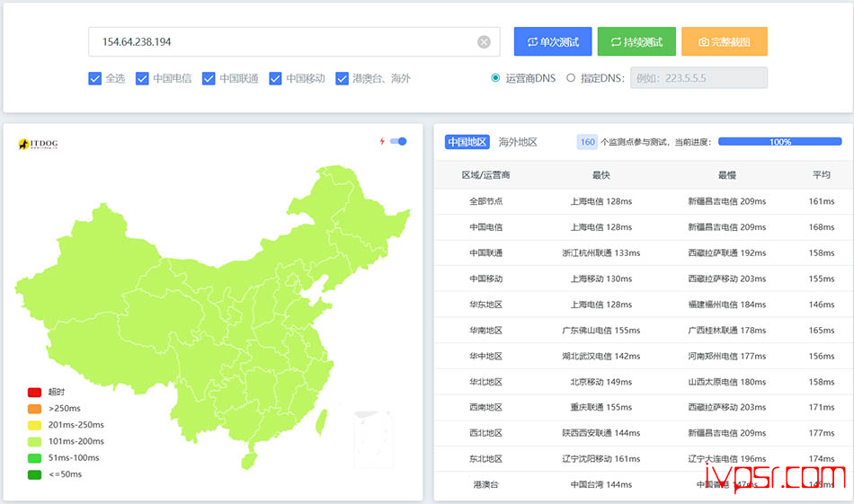Viewport: 854px width, 504px height.
Task: Toggle the 中国移动 checkbox
Action: click(275, 78)
